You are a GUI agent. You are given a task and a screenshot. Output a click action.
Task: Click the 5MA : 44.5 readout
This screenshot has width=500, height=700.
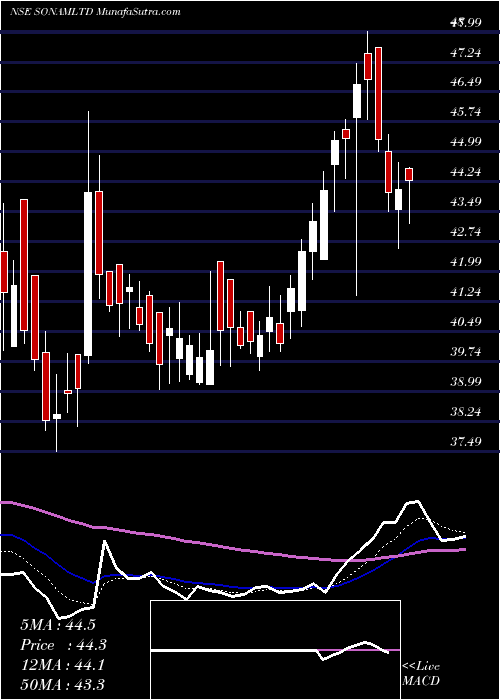[x=58, y=625]
